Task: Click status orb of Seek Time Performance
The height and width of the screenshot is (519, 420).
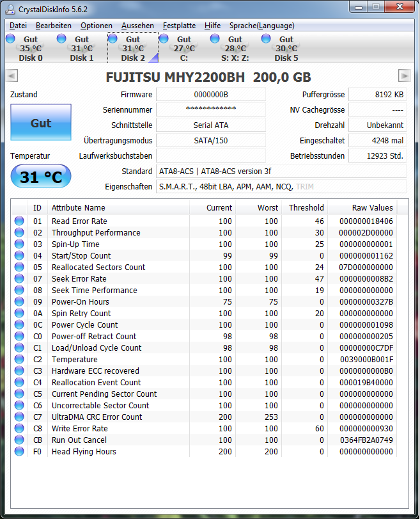Action: pos(19,290)
